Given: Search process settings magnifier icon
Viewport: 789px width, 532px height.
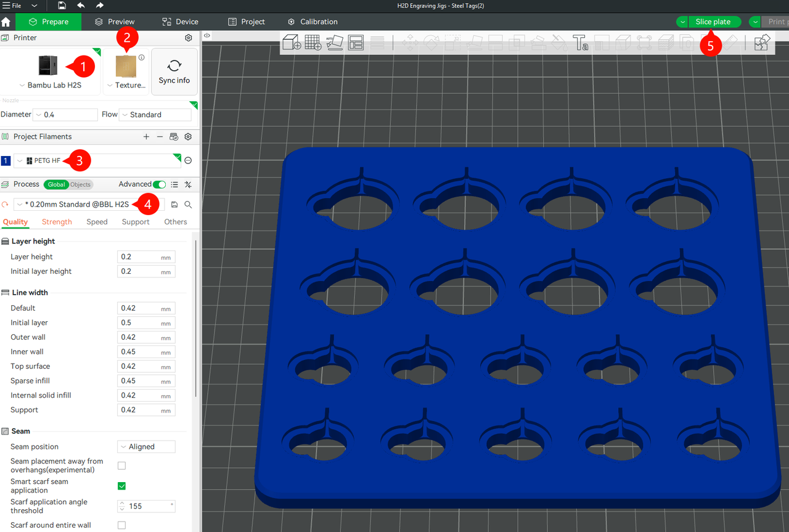Looking at the screenshot, I should point(189,205).
